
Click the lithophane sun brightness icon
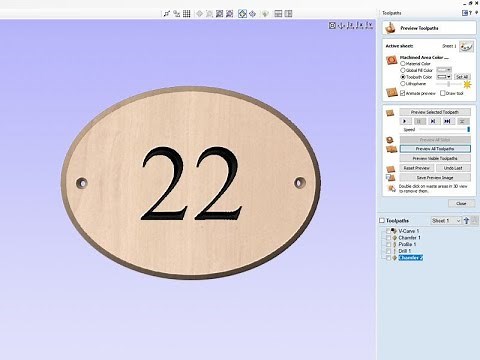point(467,84)
